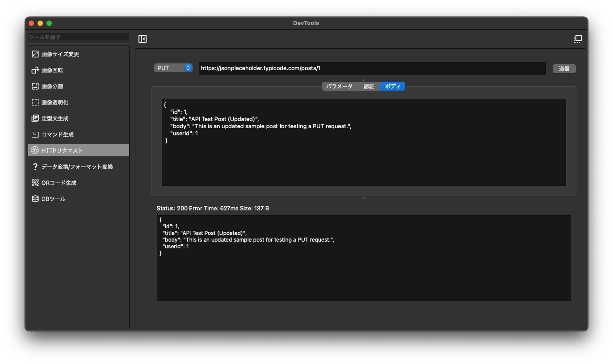This screenshot has height=364, width=613.
Task: Click inside the request body JSON editor
Action: click(363, 161)
